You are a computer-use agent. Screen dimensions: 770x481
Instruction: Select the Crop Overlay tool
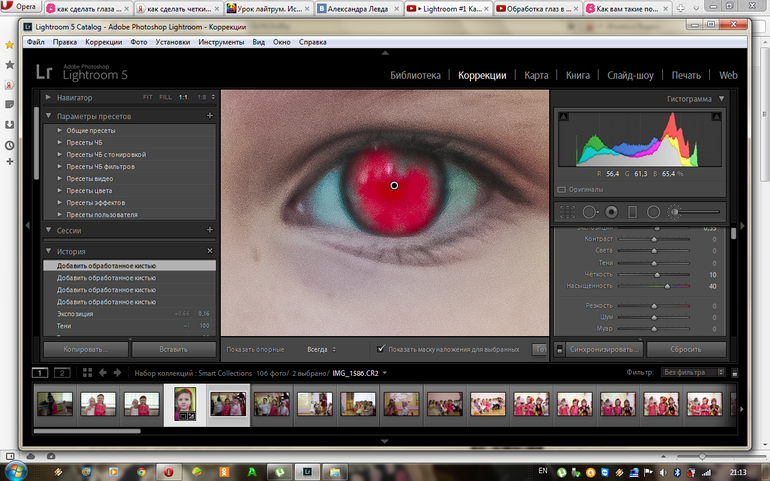click(567, 212)
